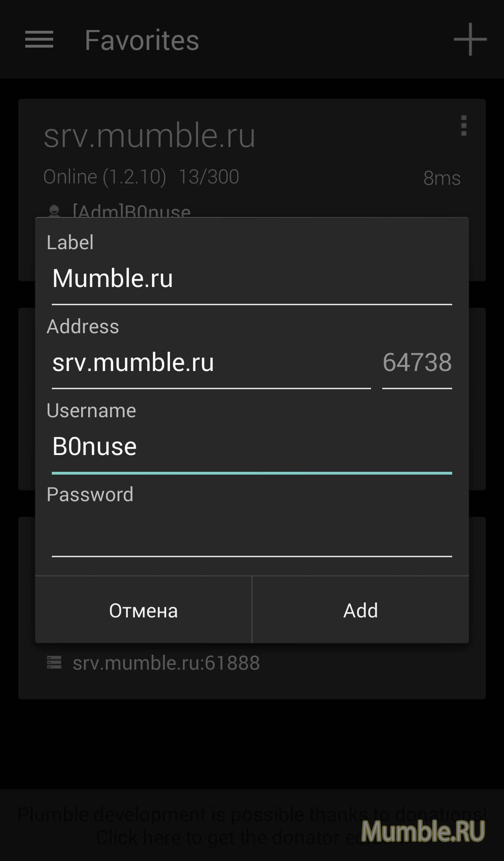Screen dimensions: 504x861
Task: Click the Plumble donation banner
Action: coord(252,826)
